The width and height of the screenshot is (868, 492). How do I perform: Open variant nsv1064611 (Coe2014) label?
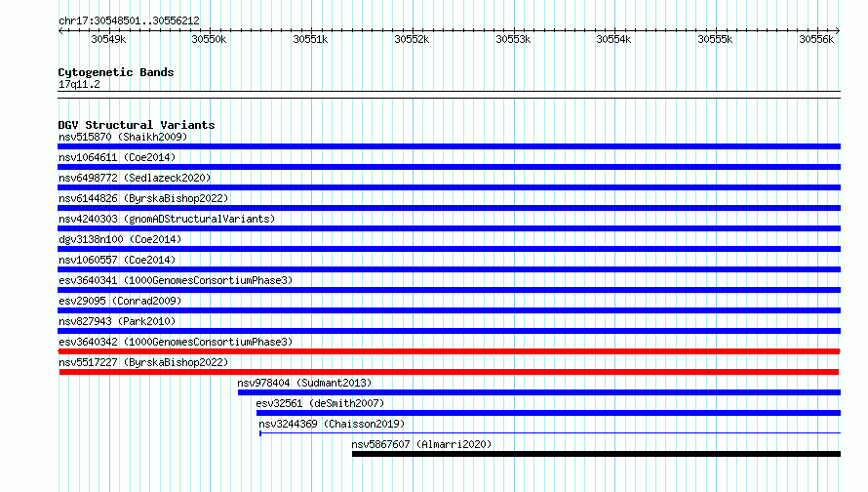coord(117,157)
